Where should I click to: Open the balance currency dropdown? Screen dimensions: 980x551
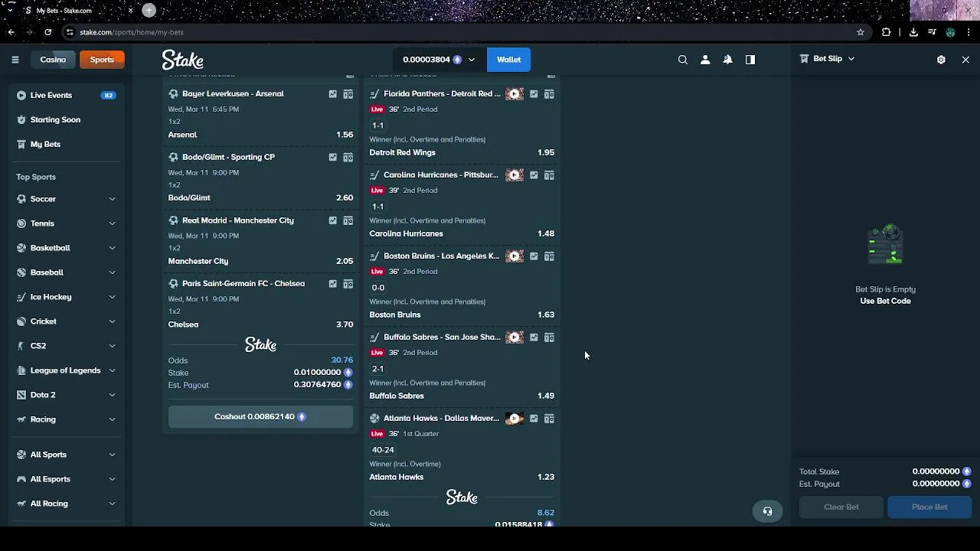pyautogui.click(x=439, y=60)
